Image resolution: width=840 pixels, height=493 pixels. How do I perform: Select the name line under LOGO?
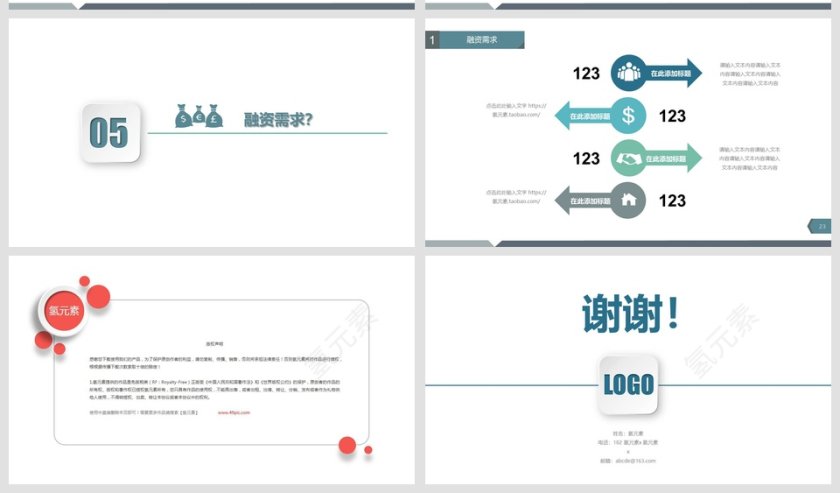pos(628,434)
